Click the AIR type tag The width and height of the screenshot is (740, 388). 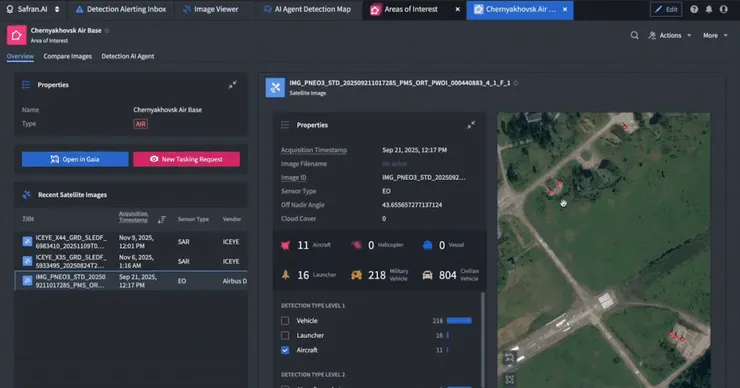point(141,124)
